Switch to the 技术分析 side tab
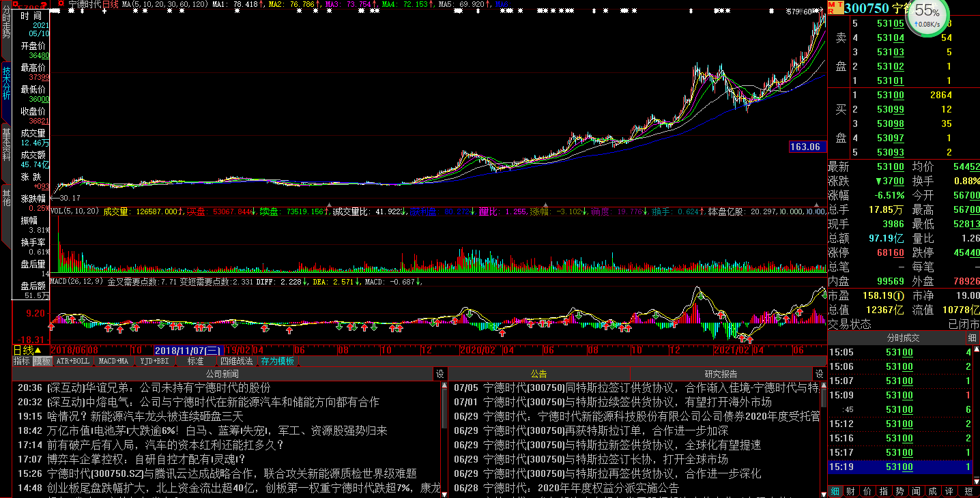Image resolution: width=980 pixels, height=498 pixels. (x=6, y=83)
